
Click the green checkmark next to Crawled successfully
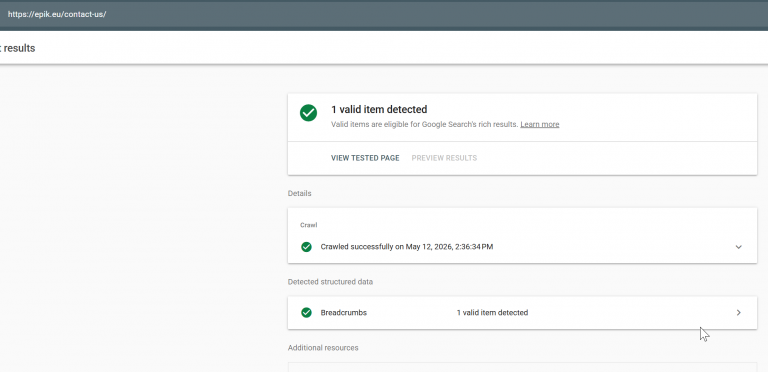307,247
